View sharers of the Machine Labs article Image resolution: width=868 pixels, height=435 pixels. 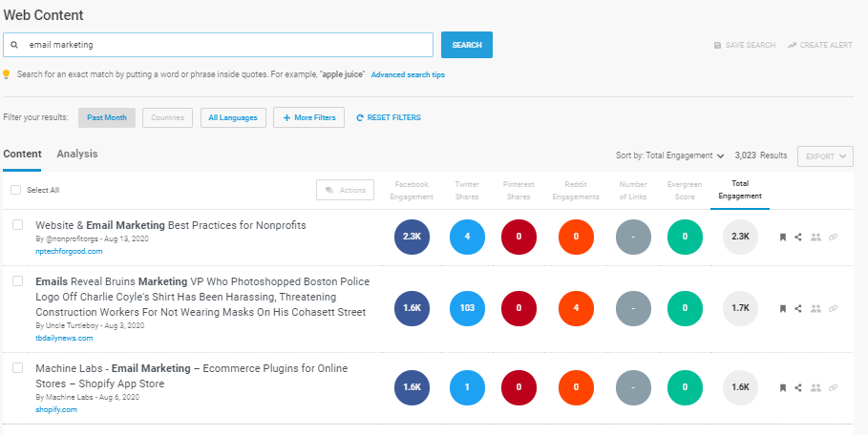[x=815, y=387]
